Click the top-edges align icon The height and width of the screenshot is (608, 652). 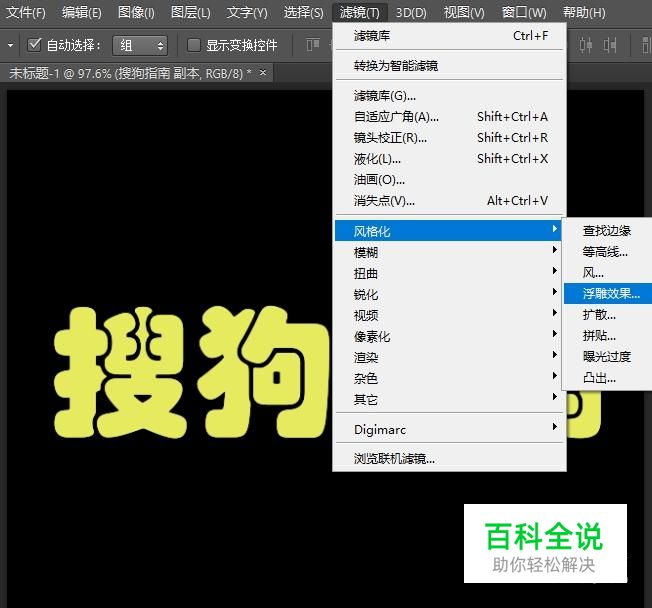313,45
